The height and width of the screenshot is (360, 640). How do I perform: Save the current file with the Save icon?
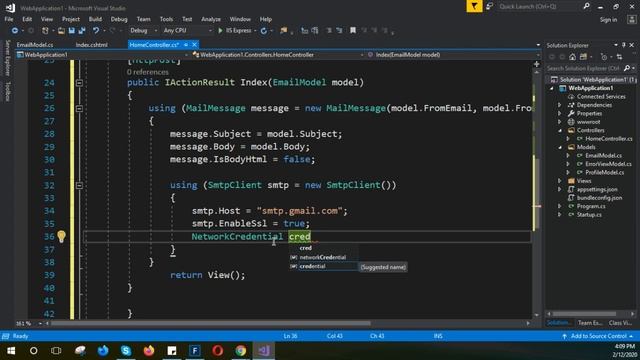click(x=71, y=31)
